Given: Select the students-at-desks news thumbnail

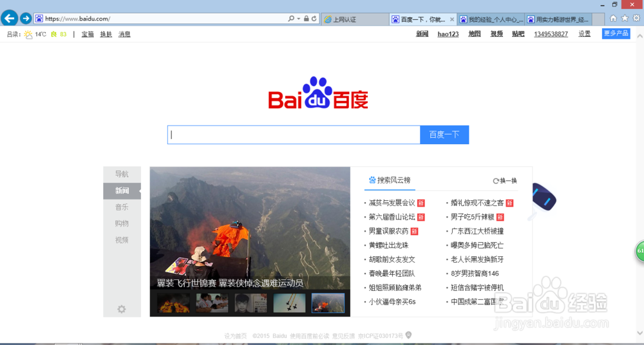Looking at the screenshot, I should 212,303.
